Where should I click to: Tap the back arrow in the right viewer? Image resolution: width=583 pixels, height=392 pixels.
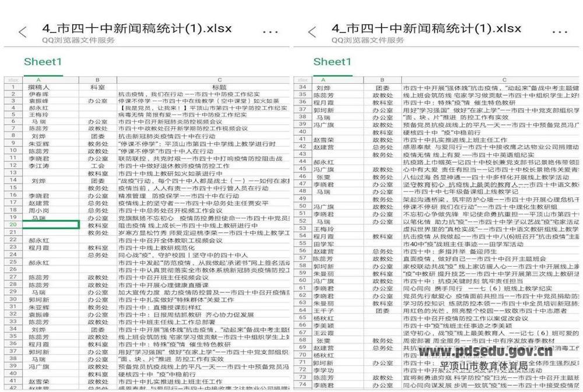click(x=312, y=33)
